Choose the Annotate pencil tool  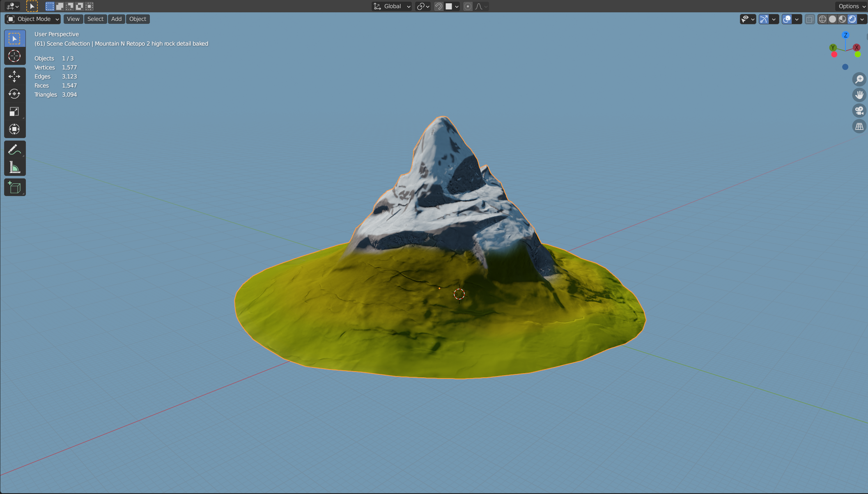pyautogui.click(x=14, y=150)
